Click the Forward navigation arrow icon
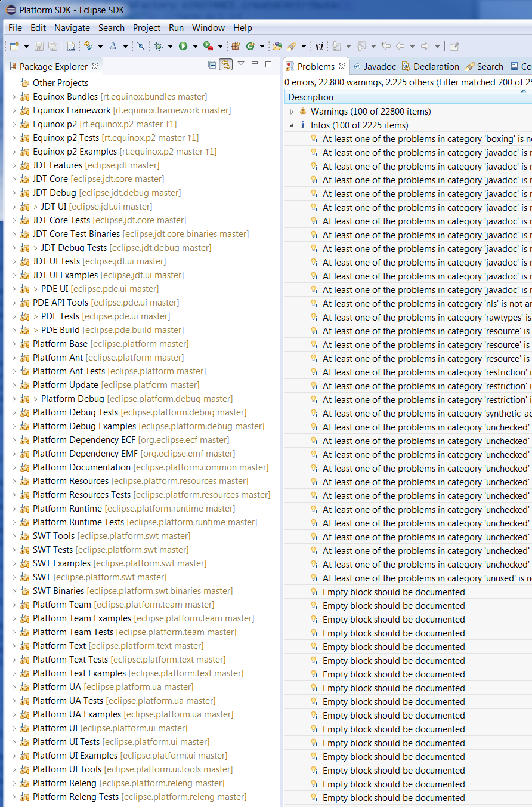The width and height of the screenshot is (532, 807). [425, 46]
